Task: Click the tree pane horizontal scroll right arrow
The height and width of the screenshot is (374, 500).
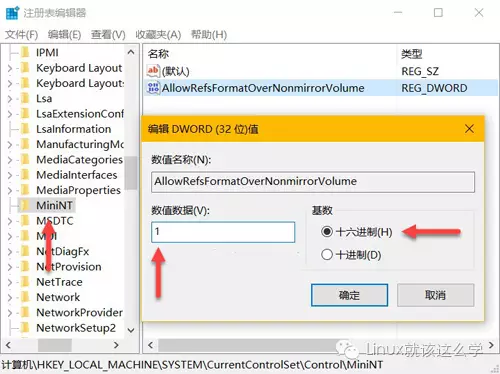Action: pos(116,345)
